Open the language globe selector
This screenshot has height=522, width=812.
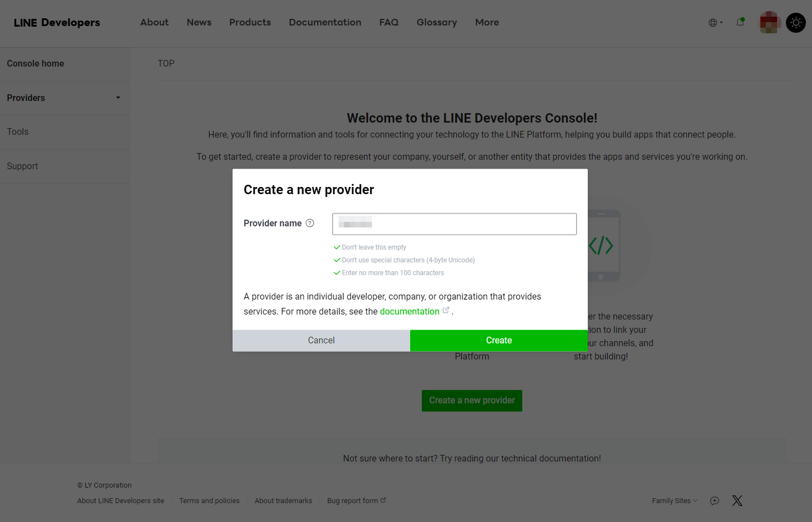(x=715, y=23)
